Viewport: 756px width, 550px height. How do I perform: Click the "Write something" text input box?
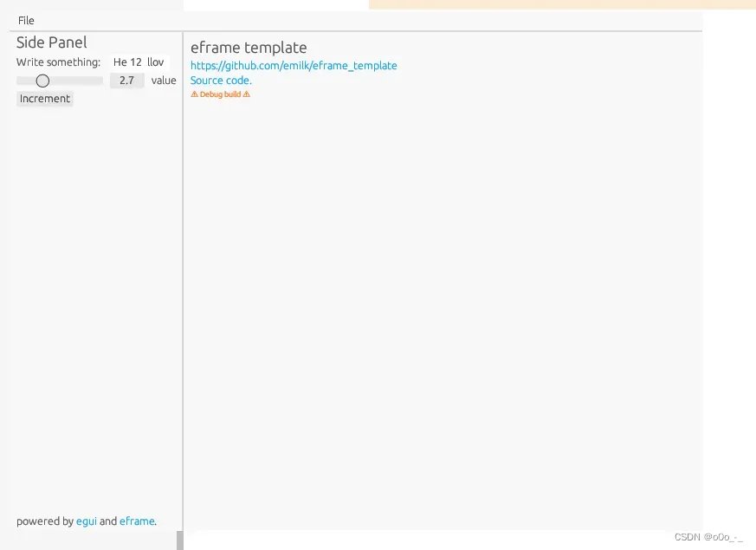(x=139, y=62)
